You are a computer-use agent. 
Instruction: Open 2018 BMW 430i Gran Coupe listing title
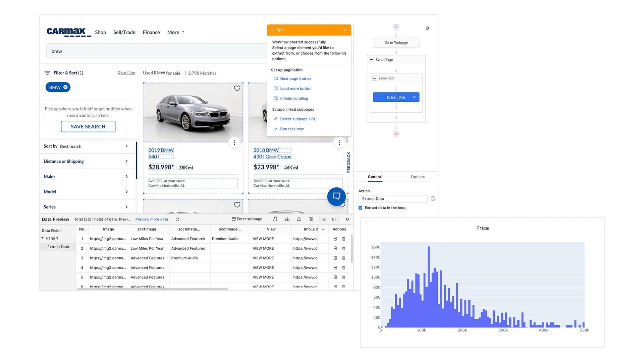click(x=272, y=153)
